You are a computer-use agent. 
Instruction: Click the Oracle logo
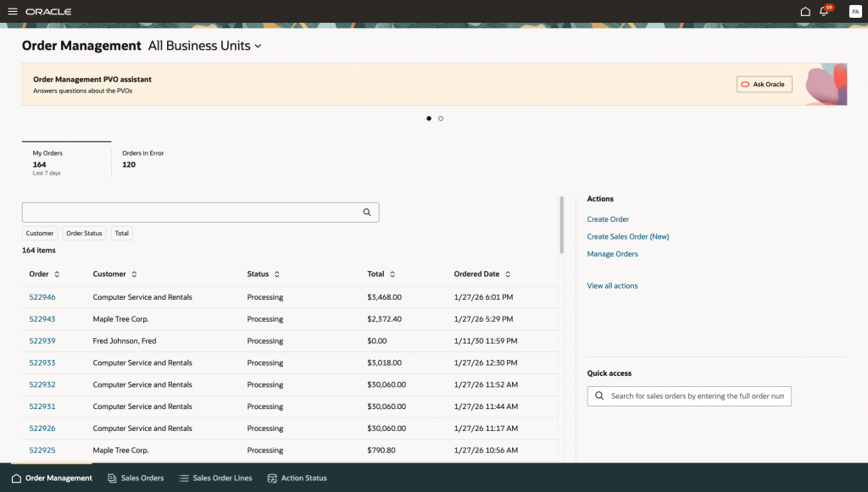tap(48, 12)
